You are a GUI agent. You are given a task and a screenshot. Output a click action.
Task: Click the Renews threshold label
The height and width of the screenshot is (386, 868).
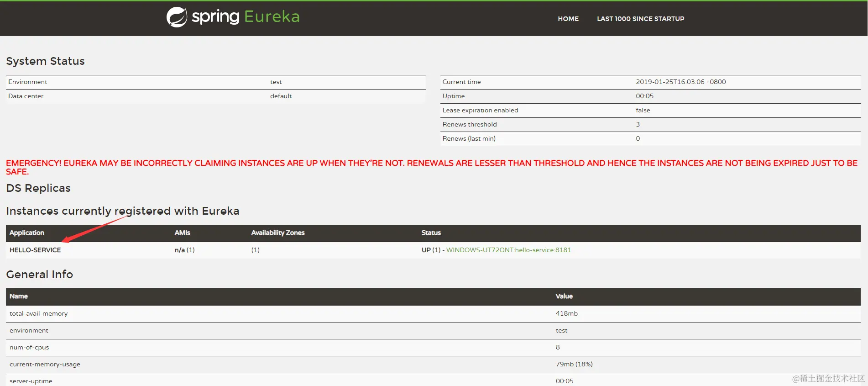469,124
